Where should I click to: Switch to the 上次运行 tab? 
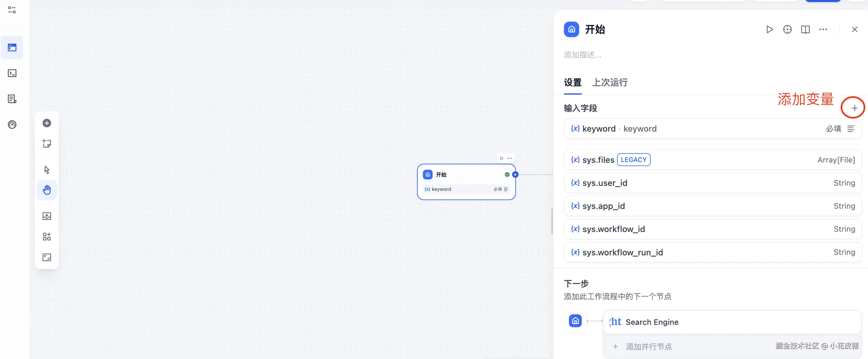click(x=610, y=83)
